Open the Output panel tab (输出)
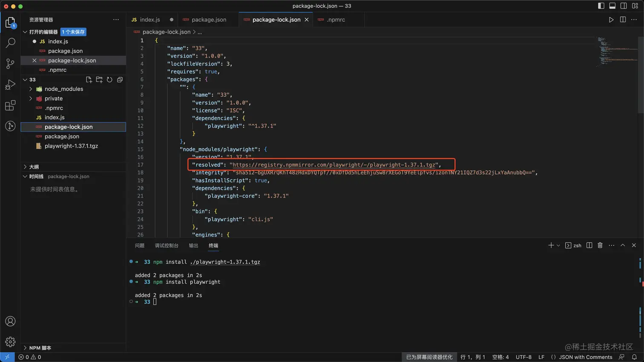Screen dimensions: 644x362 (193, 246)
